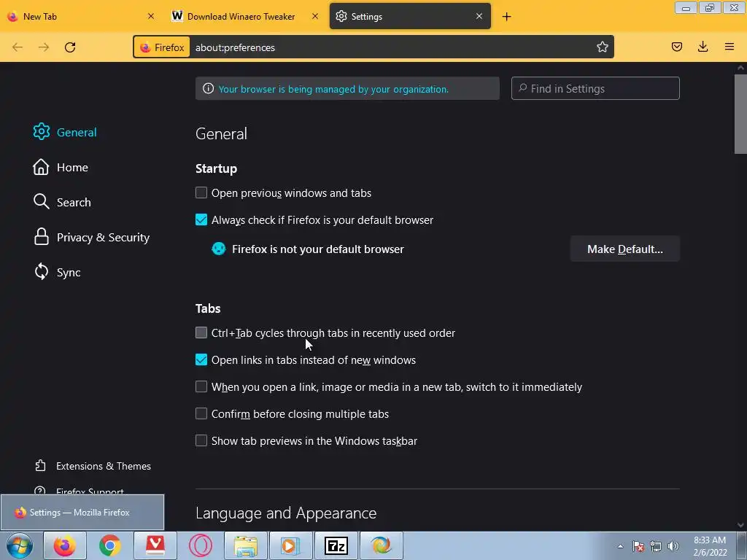This screenshot has height=560, width=747.
Task: Click the network tray icon
Action: (x=656, y=546)
